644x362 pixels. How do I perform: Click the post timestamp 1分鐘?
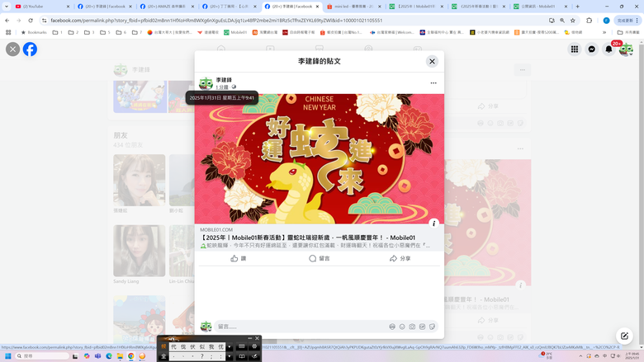tap(222, 87)
